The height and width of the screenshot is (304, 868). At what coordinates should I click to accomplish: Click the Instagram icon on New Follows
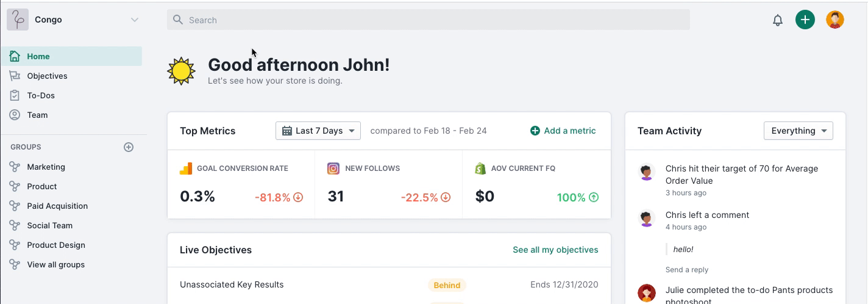click(333, 168)
